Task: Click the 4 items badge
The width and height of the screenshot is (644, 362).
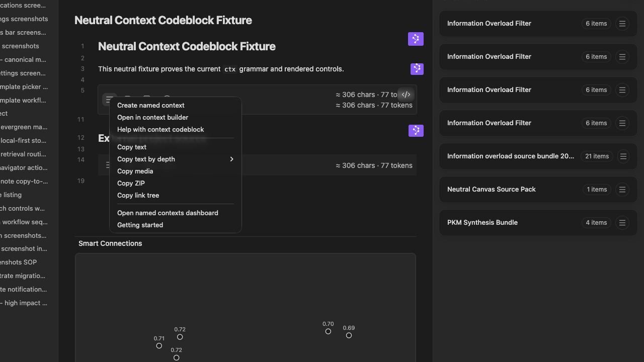Action: 596,223
